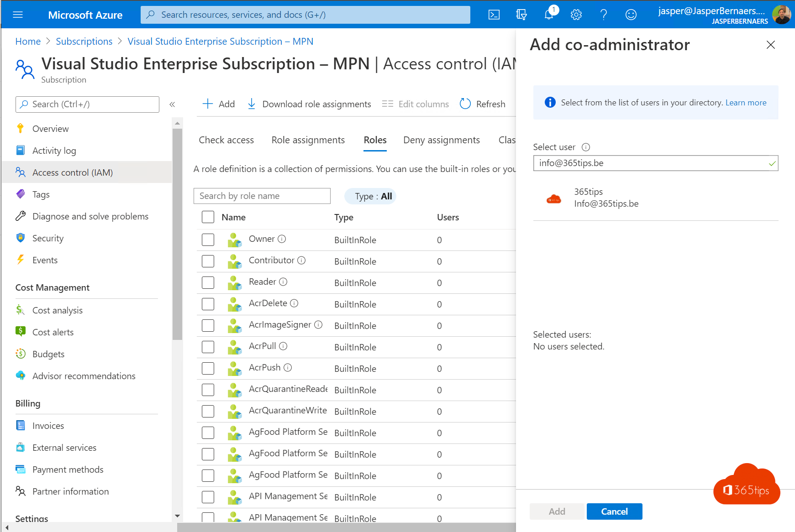Open the portal hamburger menu
Screen dimensions: 795x532
(x=18, y=14)
